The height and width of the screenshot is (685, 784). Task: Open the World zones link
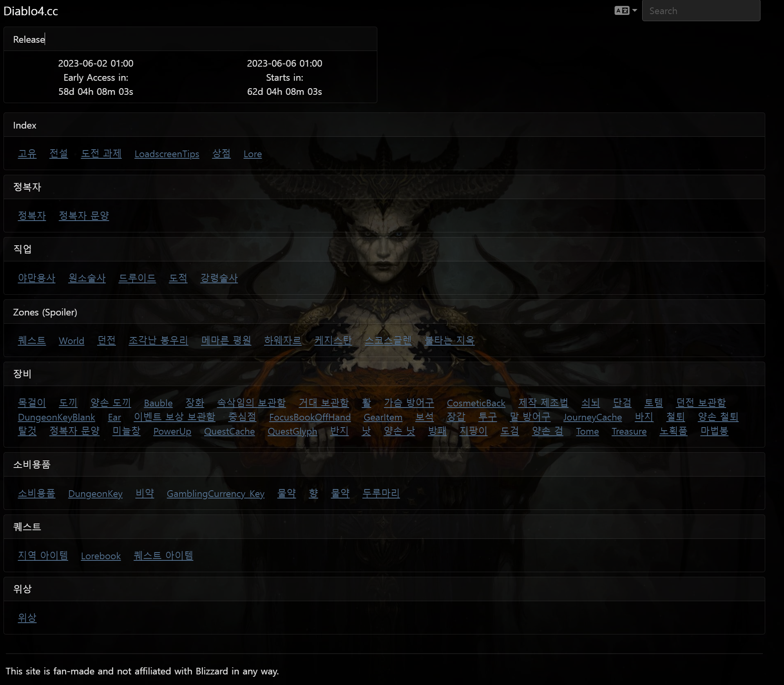click(71, 341)
